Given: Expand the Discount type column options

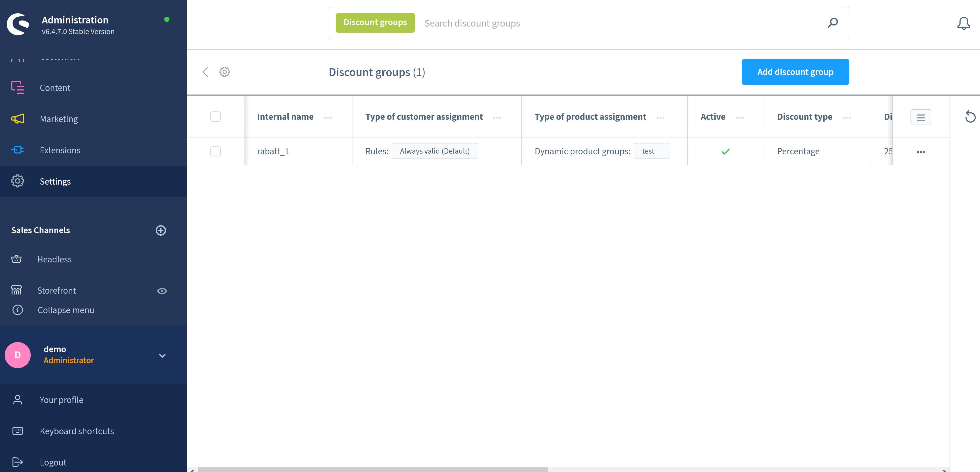Looking at the screenshot, I should coord(848,117).
